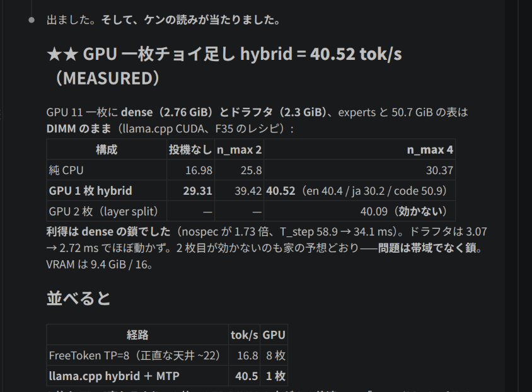Click the bold value 40.5
This screenshot has width=532, height=392.
tap(246, 376)
